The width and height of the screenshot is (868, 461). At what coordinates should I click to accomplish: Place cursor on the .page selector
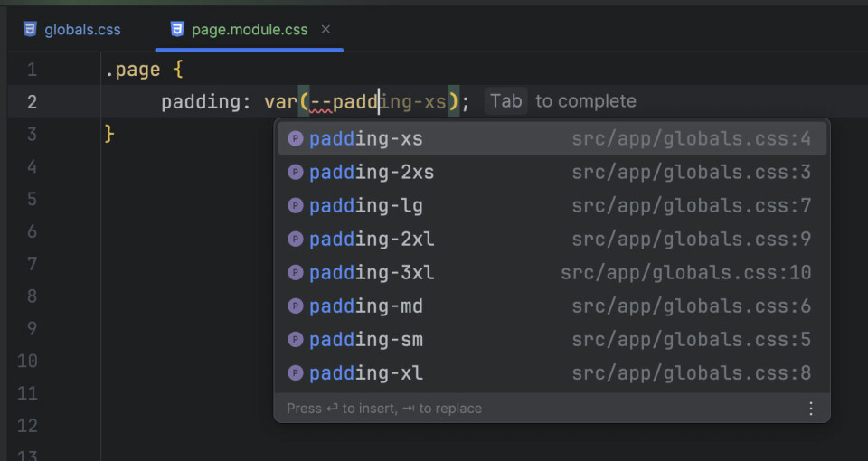point(133,70)
